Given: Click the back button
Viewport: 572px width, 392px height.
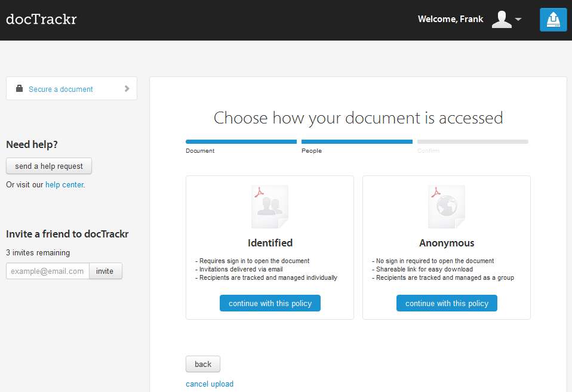Looking at the screenshot, I should (203, 364).
